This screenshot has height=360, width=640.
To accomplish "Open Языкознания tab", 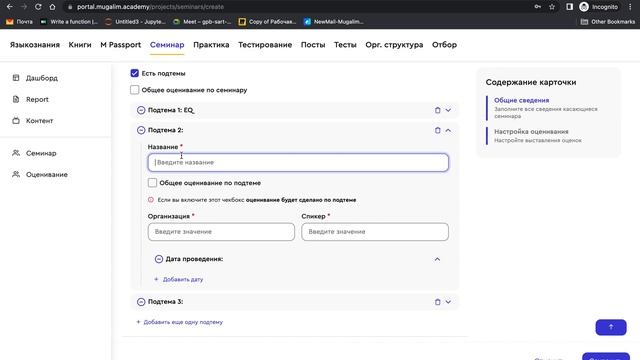I will 35,45.
